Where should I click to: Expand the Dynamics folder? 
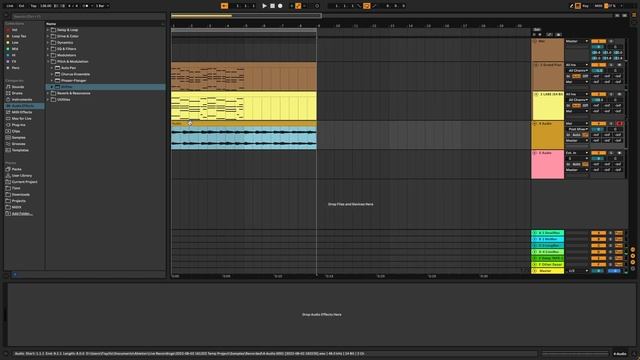point(48,42)
